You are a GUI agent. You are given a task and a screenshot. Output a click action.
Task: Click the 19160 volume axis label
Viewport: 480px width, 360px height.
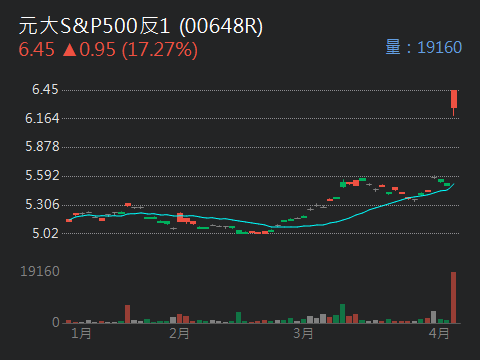(40, 271)
